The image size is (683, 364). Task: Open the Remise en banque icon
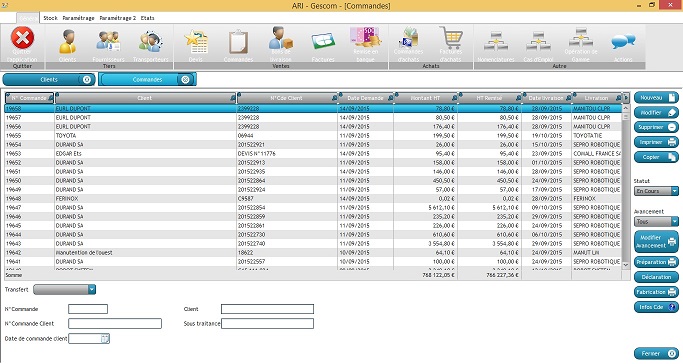(365, 37)
